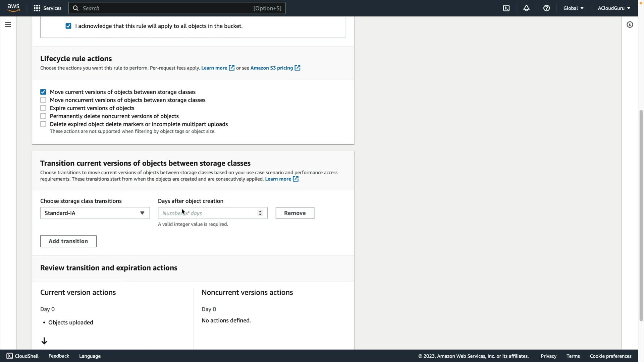The width and height of the screenshot is (644, 362).
Task: Click the AWS logo home icon
Action: 13,8
